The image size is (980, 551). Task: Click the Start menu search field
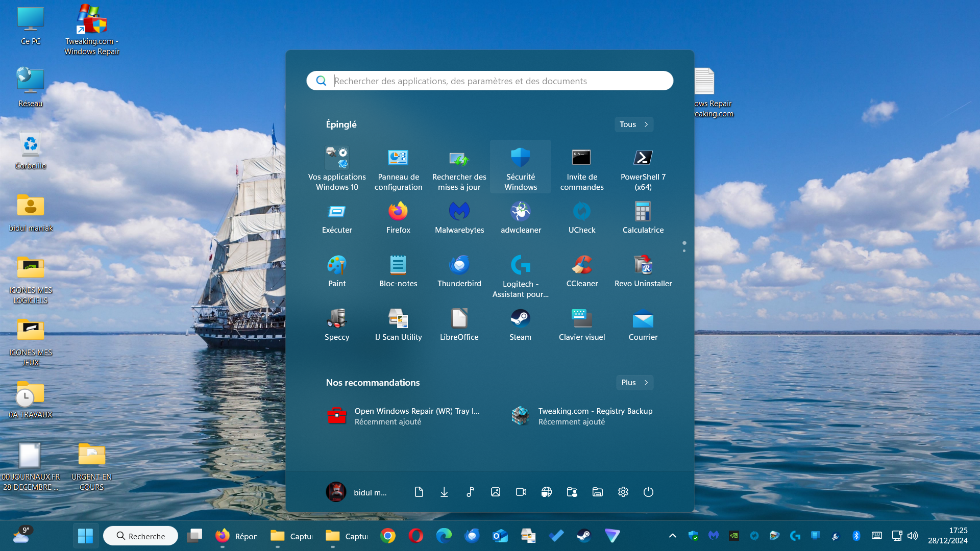pyautogui.click(x=490, y=81)
